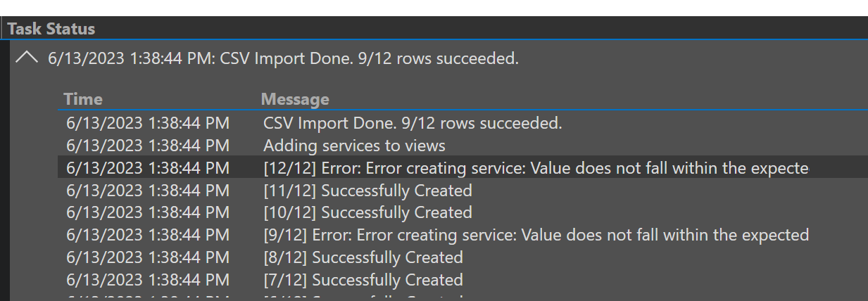This screenshot has width=868, height=301.
Task: Click the timestamp of the [8/12] row
Action: coord(148,257)
